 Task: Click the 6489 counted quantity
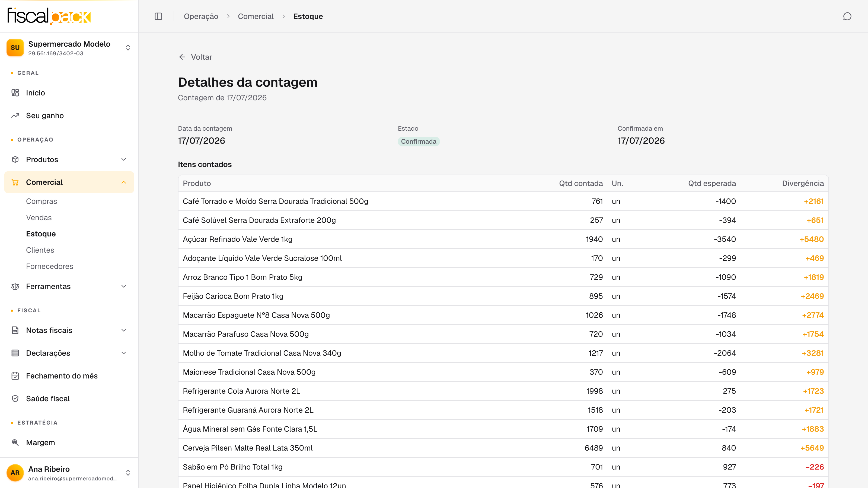coord(593,448)
